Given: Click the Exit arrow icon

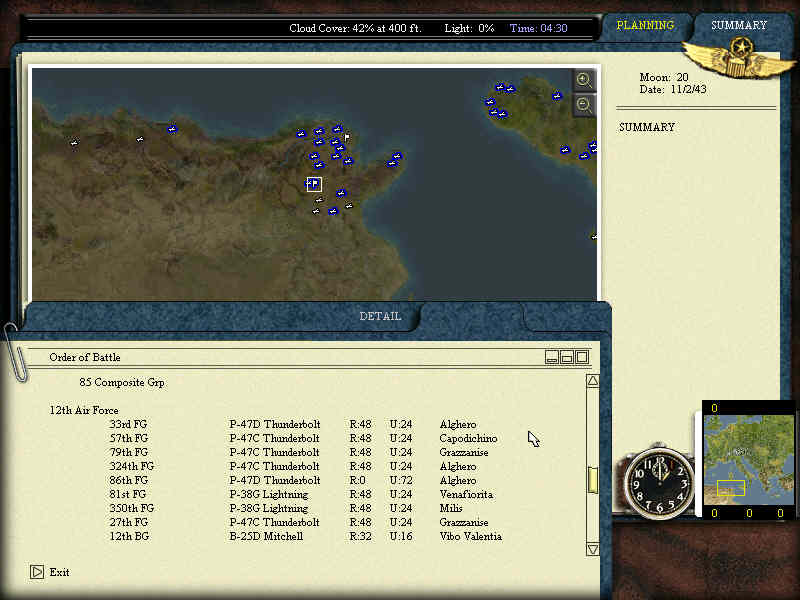Looking at the screenshot, I should click(37, 572).
